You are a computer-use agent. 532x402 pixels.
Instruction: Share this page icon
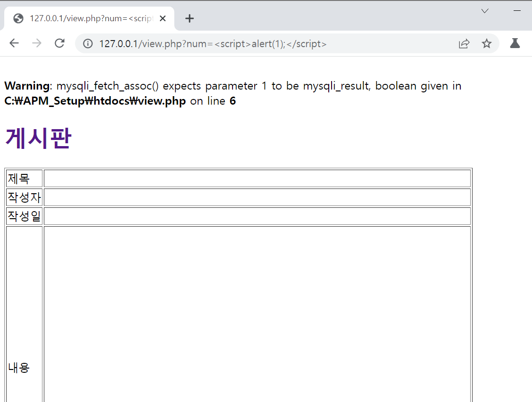(464, 44)
